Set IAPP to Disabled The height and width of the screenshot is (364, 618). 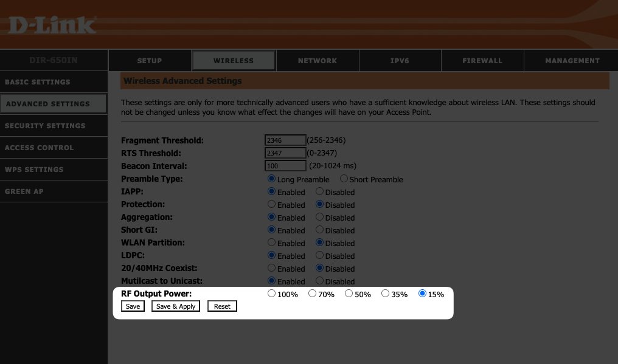(319, 191)
